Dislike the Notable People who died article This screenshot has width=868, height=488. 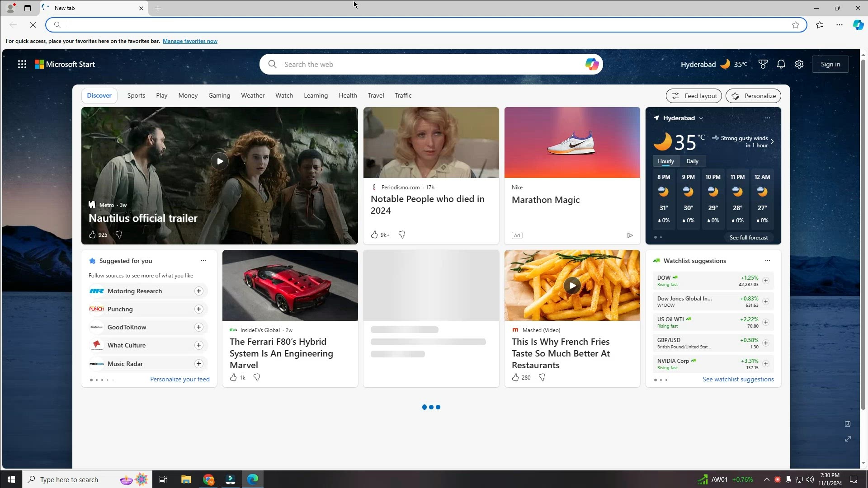tap(402, 235)
